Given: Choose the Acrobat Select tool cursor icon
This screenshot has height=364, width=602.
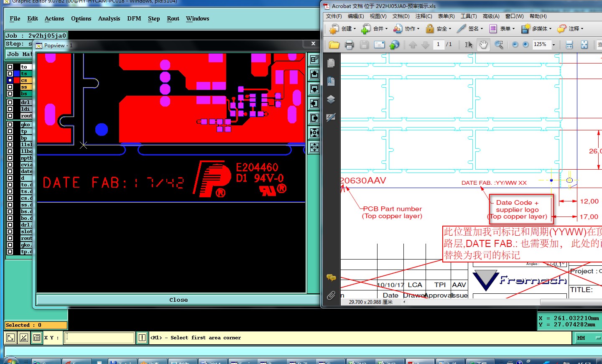Looking at the screenshot, I should click(469, 45).
